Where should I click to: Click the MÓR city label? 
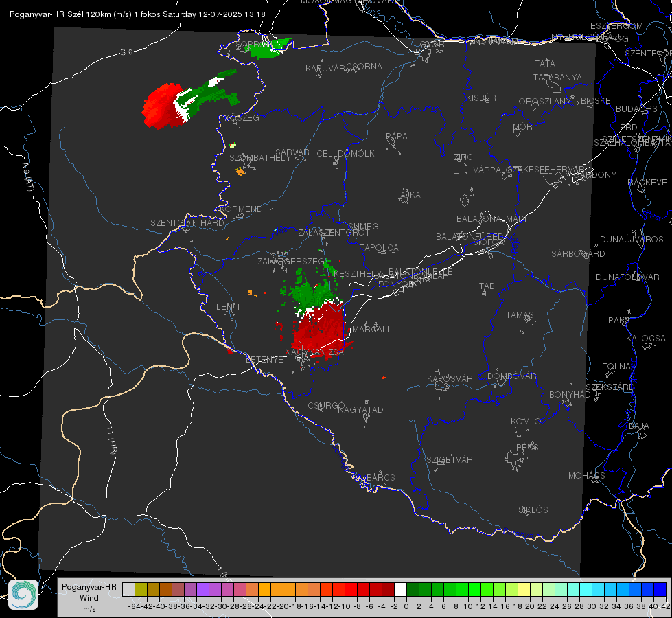point(523,127)
